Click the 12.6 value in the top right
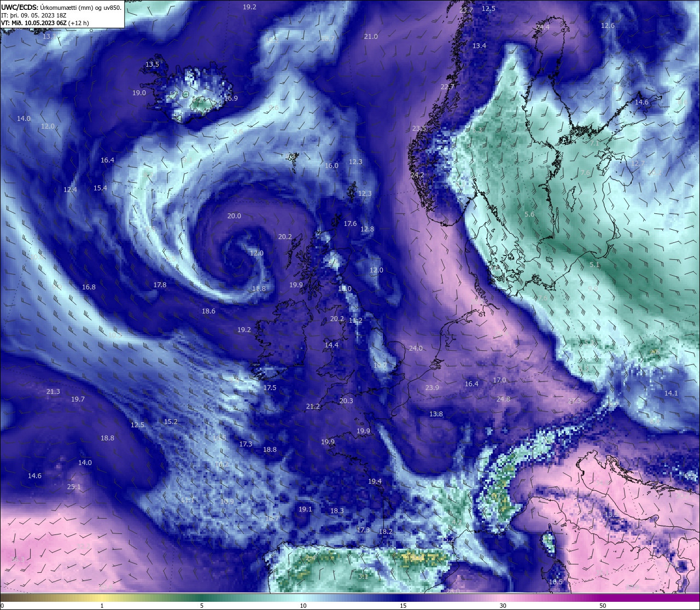 tap(608, 26)
